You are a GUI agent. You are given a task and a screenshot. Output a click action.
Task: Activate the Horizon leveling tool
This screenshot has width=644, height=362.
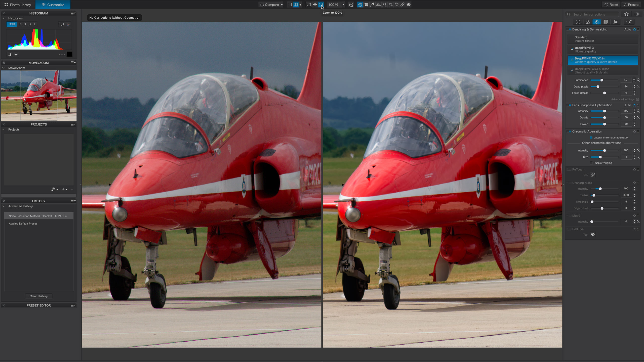pyautogui.click(x=378, y=5)
